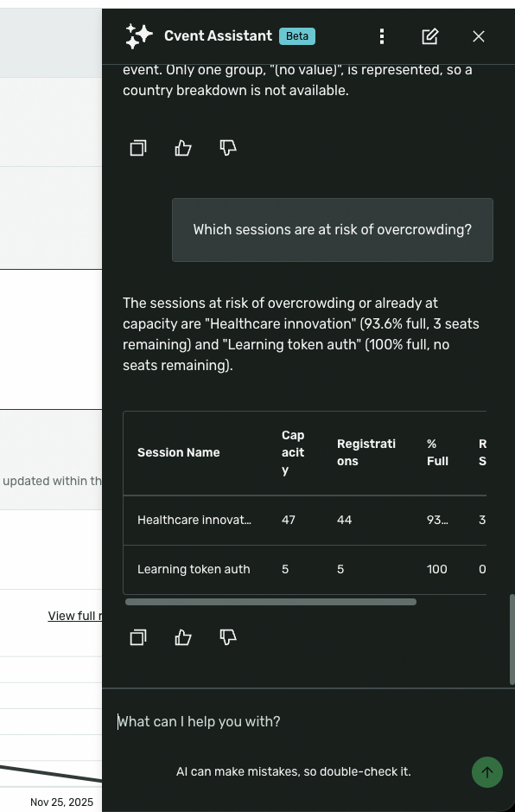Click the '93...' percent full cell
The width and height of the screenshot is (515, 812).
click(437, 520)
